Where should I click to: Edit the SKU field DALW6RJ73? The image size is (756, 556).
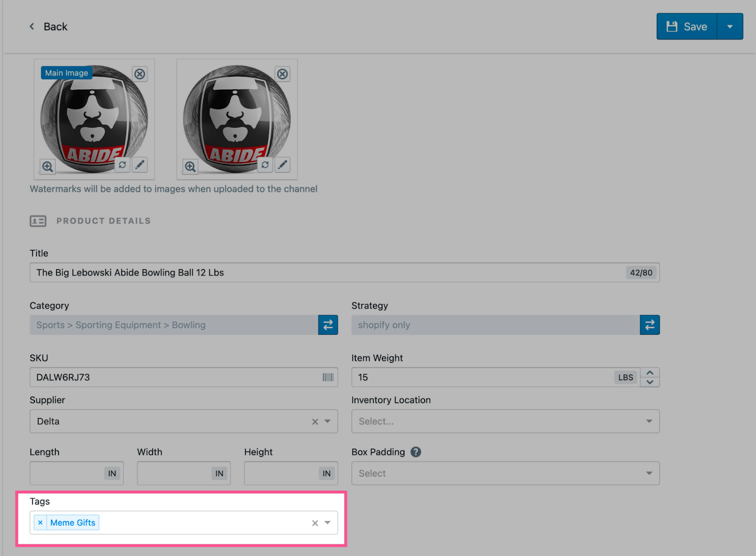[184, 377]
